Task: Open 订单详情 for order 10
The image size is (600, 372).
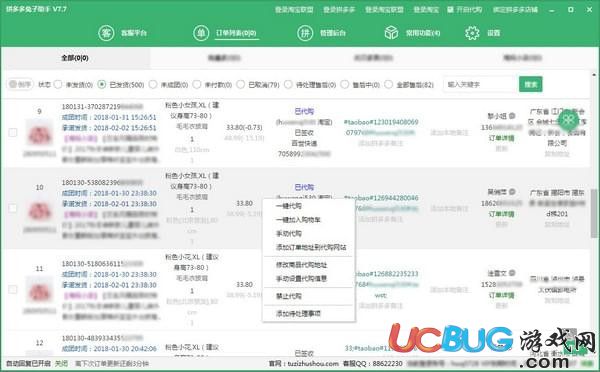Action: click(x=501, y=214)
